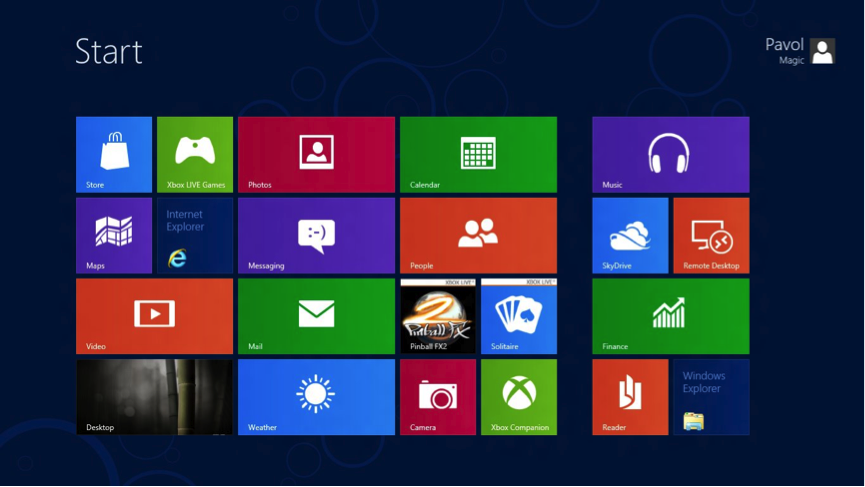Image resolution: width=865 pixels, height=487 pixels.
Task: Click the Pavol user account picture
Action: point(822,52)
